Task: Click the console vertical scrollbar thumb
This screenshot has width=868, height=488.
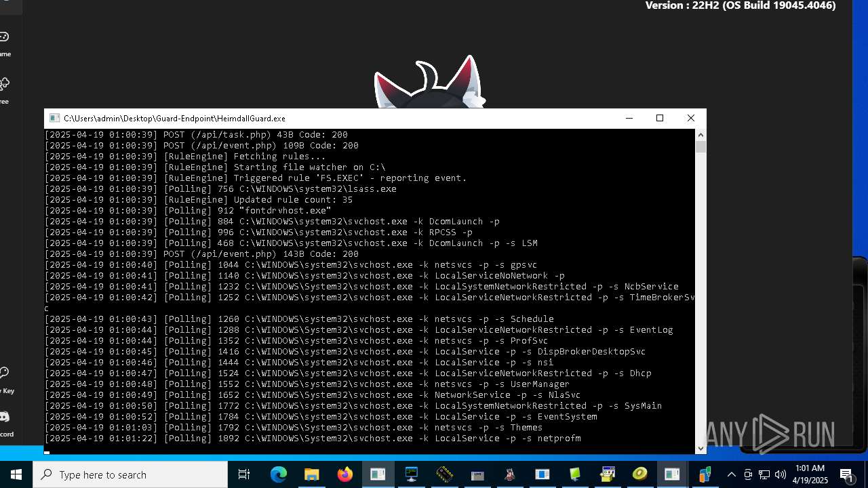Action: tap(701, 146)
